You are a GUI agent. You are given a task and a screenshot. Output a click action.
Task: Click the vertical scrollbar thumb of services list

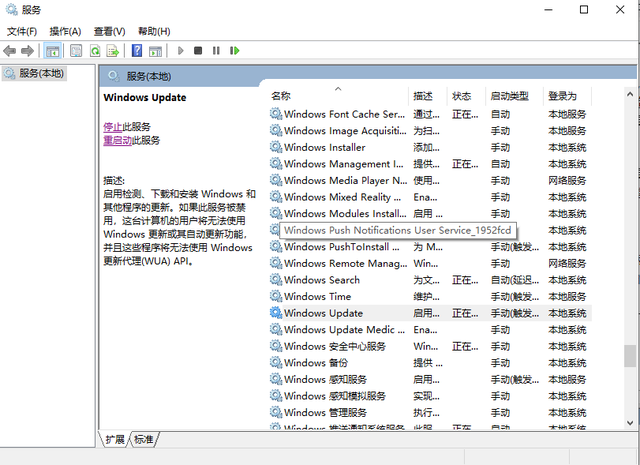[x=630, y=356]
